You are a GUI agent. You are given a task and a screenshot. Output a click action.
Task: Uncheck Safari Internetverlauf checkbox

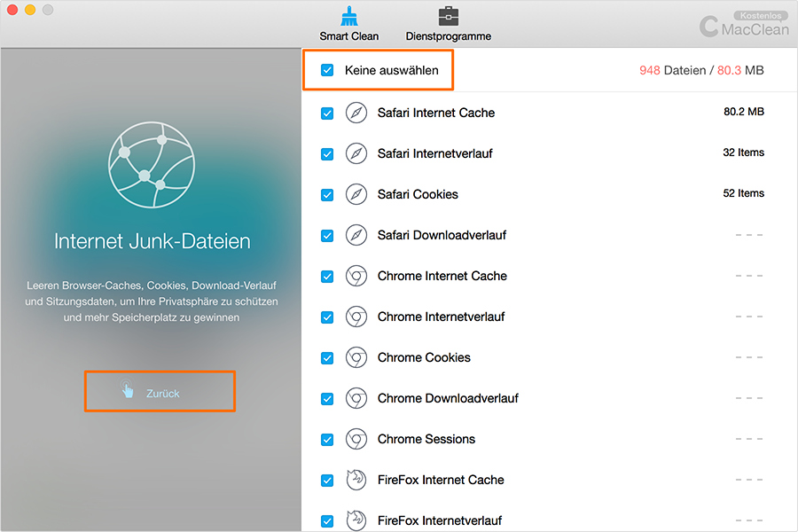click(327, 153)
